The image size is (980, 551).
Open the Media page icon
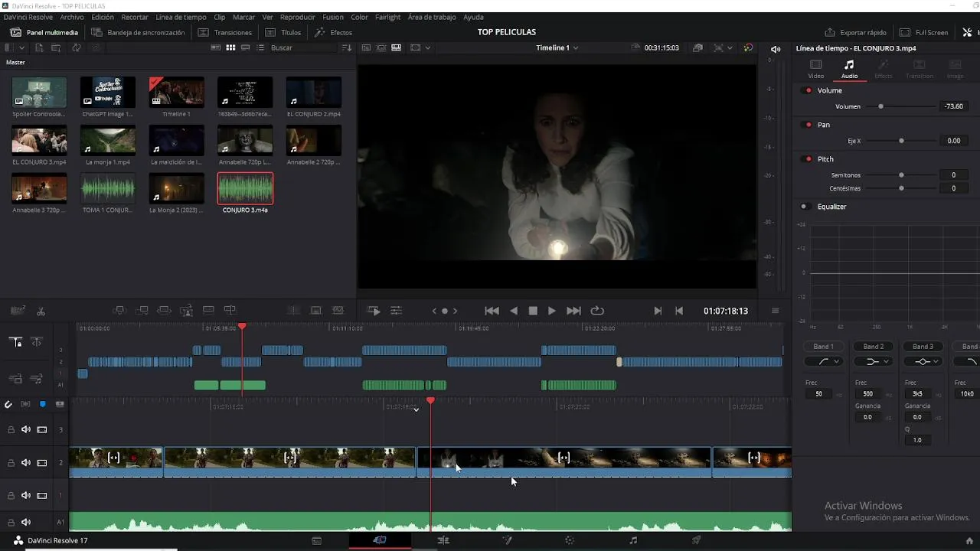click(317, 540)
